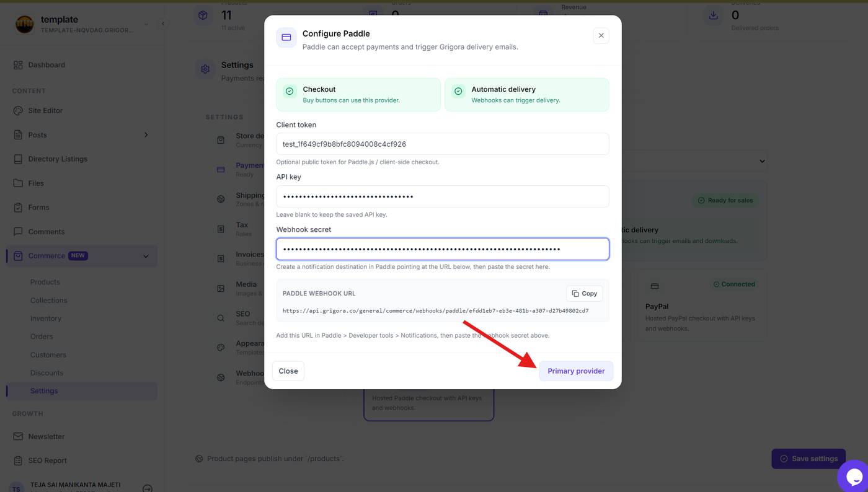Viewport: 868px width, 492px height.
Task: Click the SEO Report icon
Action: coord(18,460)
